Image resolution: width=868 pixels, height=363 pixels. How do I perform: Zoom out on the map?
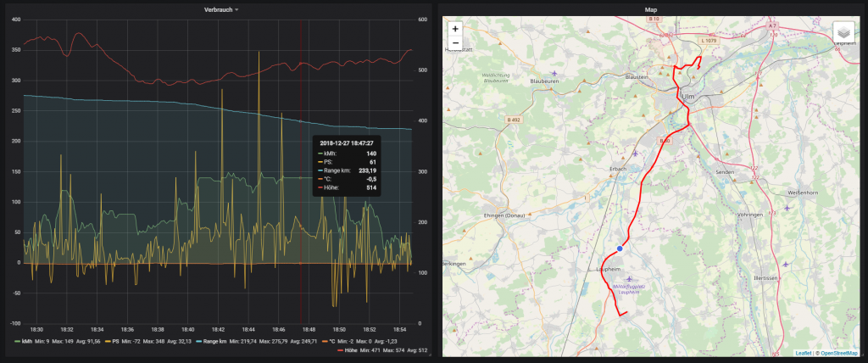455,42
